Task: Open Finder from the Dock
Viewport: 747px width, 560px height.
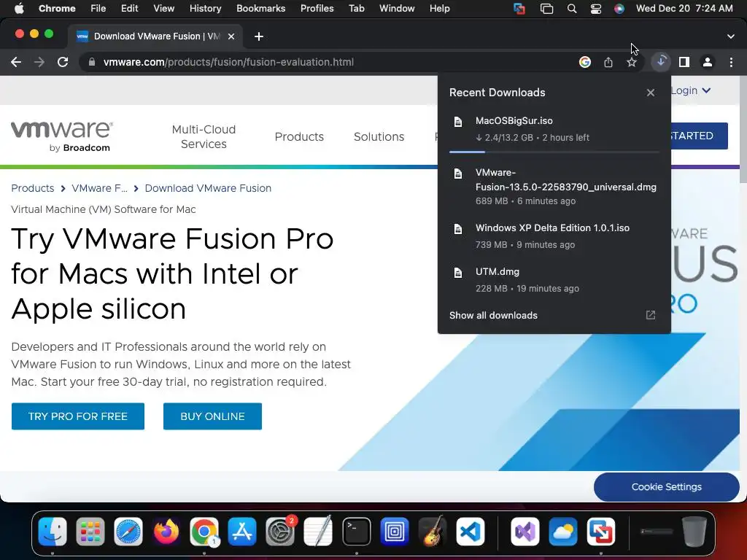Action: pyautogui.click(x=53, y=532)
